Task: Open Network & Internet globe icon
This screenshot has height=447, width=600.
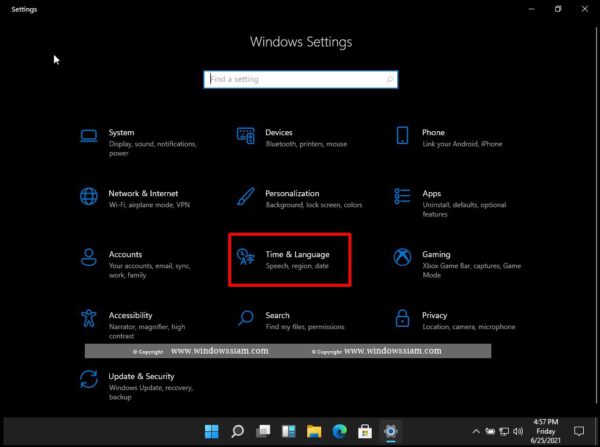Action: [89, 196]
